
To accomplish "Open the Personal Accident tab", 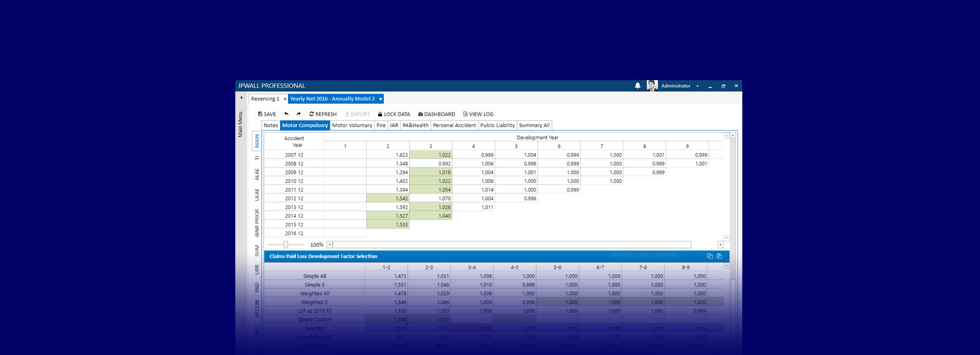I will (454, 125).
